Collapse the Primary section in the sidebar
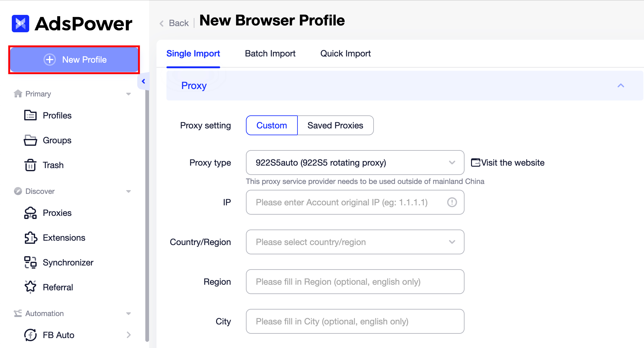Image resolution: width=644 pixels, height=348 pixels. 129,94
